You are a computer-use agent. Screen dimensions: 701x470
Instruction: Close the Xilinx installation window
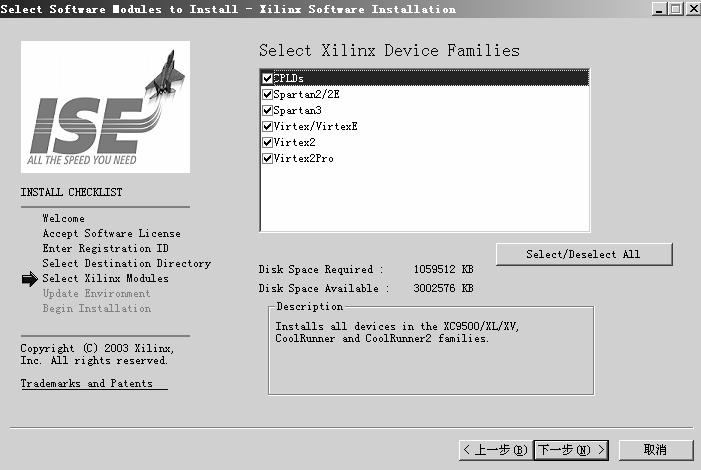(x=693, y=8)
